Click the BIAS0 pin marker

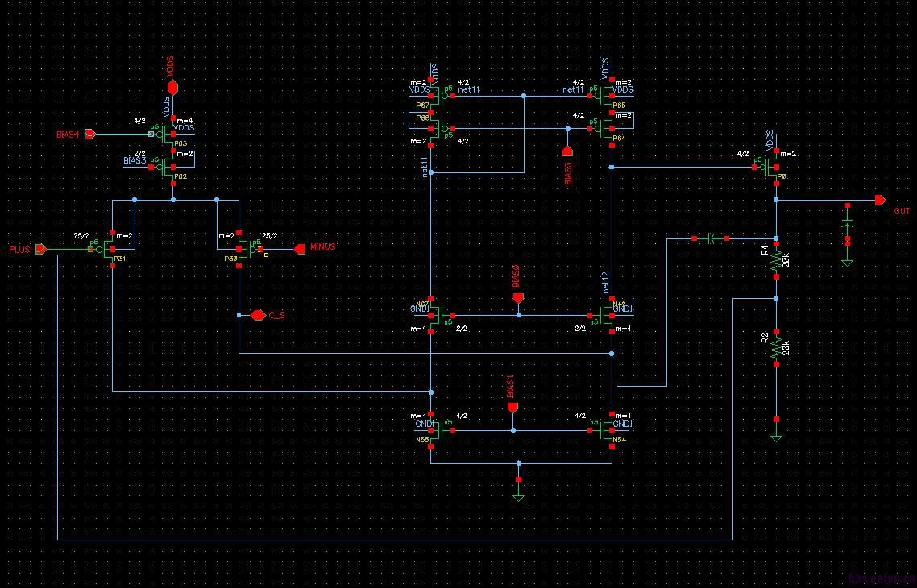(518, 298)
